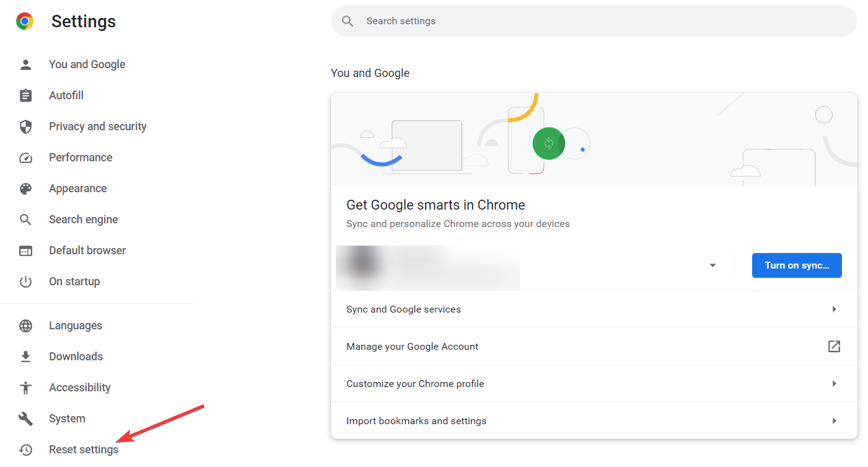868x467 pixels.
Task: Expand the Import bookmarks and settings arrow
Action: 835,420
